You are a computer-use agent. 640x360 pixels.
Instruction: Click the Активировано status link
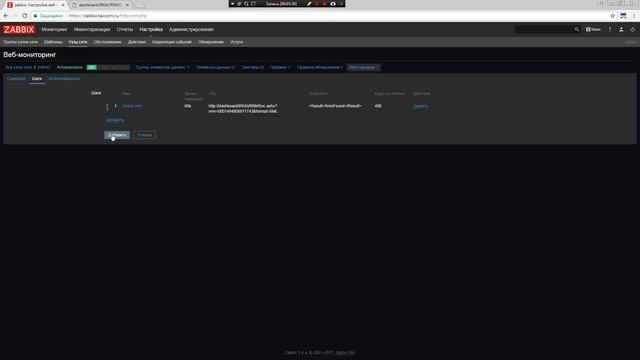click(x=69, y=67)
